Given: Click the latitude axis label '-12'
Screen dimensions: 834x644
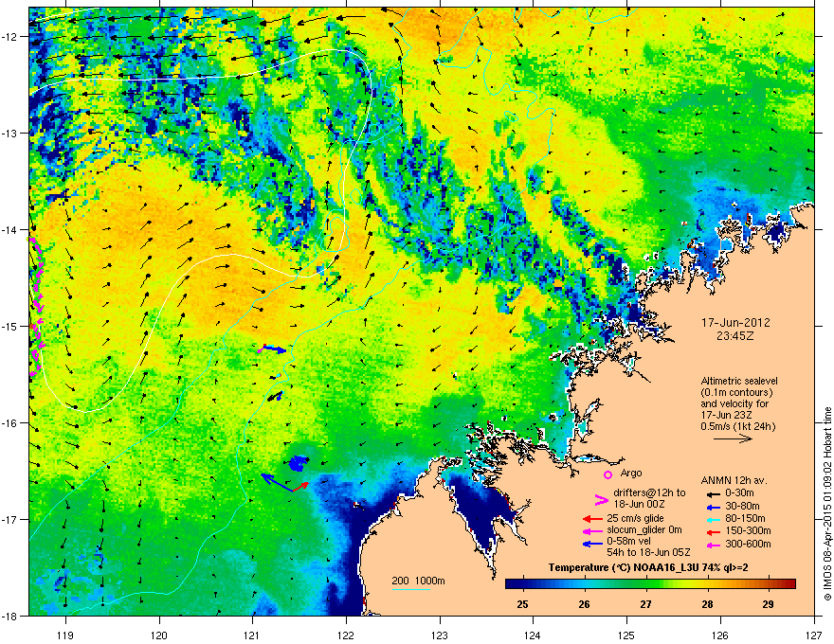Looking at the screenshot, I should [10, 36].
